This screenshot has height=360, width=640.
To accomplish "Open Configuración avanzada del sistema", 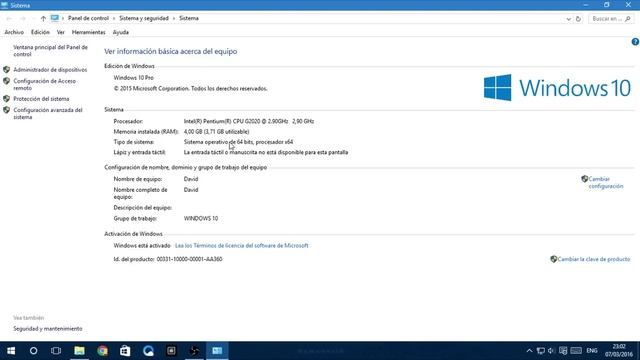I will pyautogui.click(x=48, y=113).
